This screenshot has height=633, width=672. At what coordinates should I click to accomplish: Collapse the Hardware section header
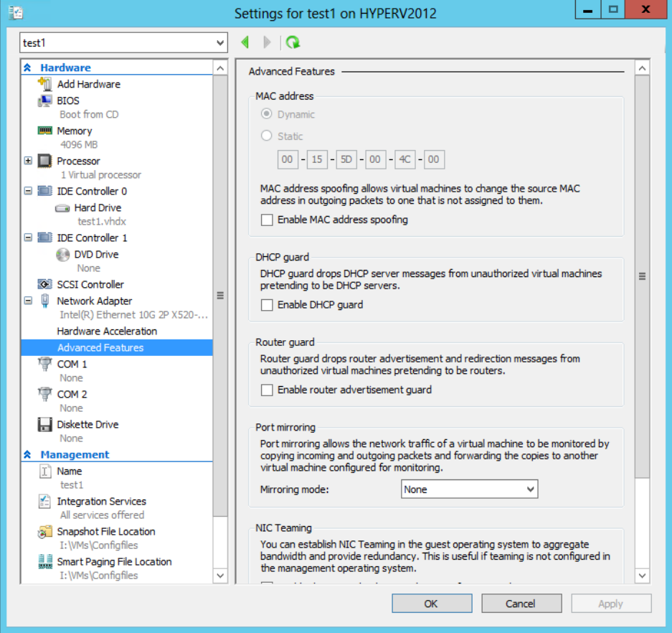tap(28, 67)
